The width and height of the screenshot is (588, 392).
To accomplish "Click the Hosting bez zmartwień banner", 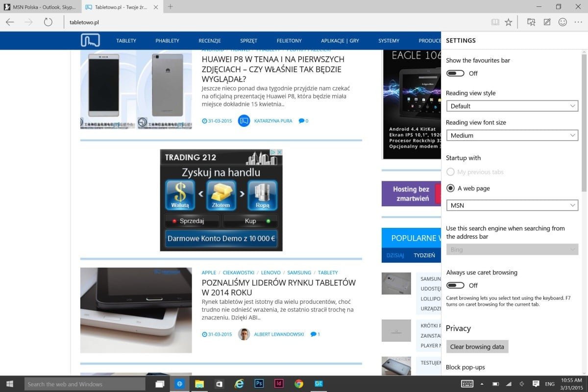I will pos(411,194).
